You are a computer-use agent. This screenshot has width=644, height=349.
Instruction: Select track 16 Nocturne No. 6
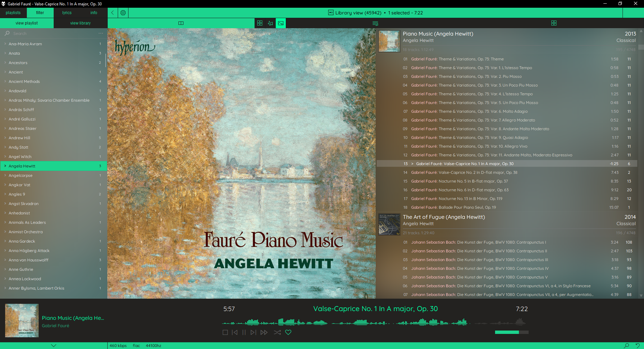(x=507, y=190)
